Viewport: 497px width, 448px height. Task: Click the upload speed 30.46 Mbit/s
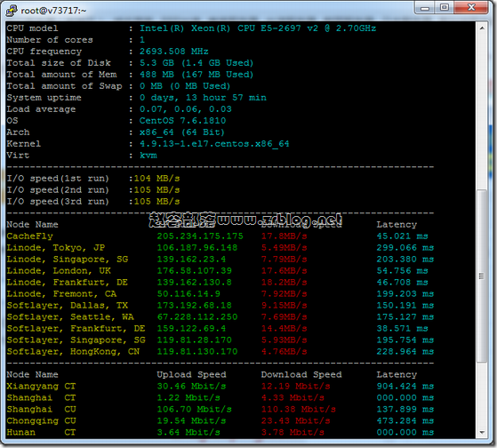click(191, 387)
